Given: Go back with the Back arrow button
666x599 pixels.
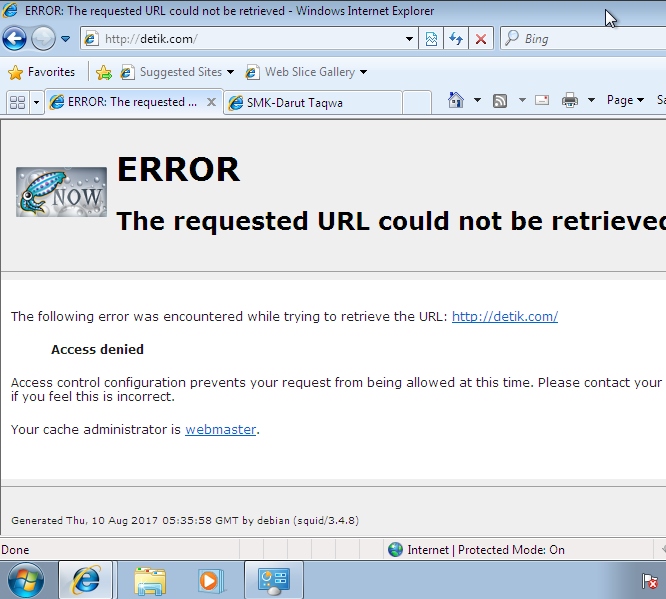Looking at the screenshot, I should click(14, 39).
